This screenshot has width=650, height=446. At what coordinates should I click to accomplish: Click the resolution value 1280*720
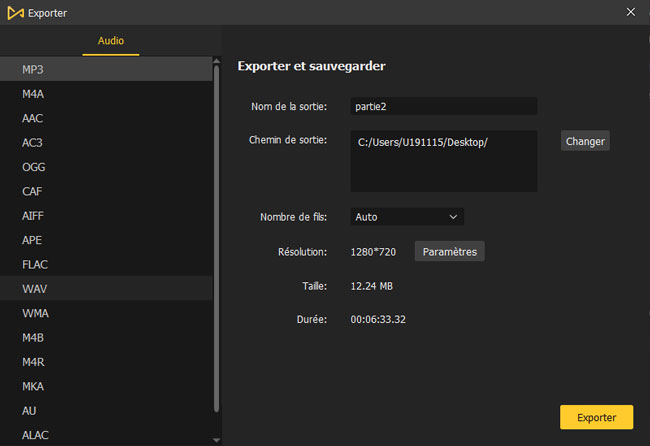(373, 252)
